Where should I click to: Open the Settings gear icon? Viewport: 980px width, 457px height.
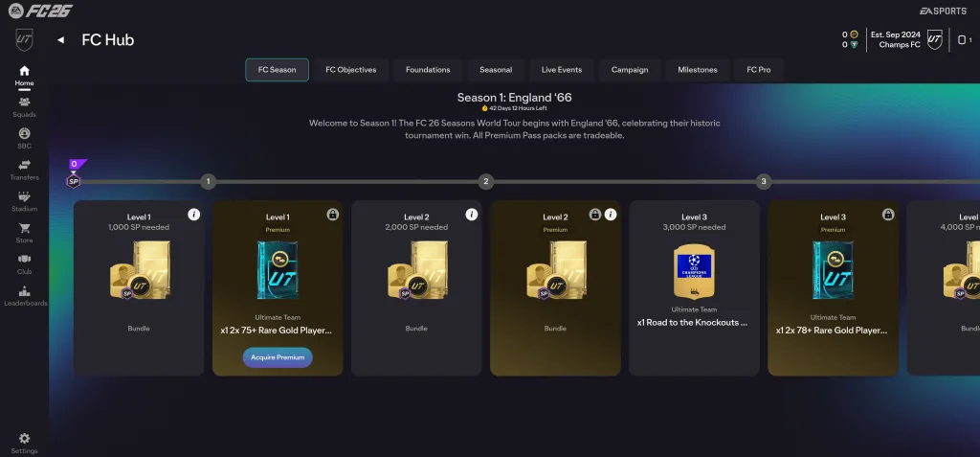pyautogui.click(x=24, y=438)
